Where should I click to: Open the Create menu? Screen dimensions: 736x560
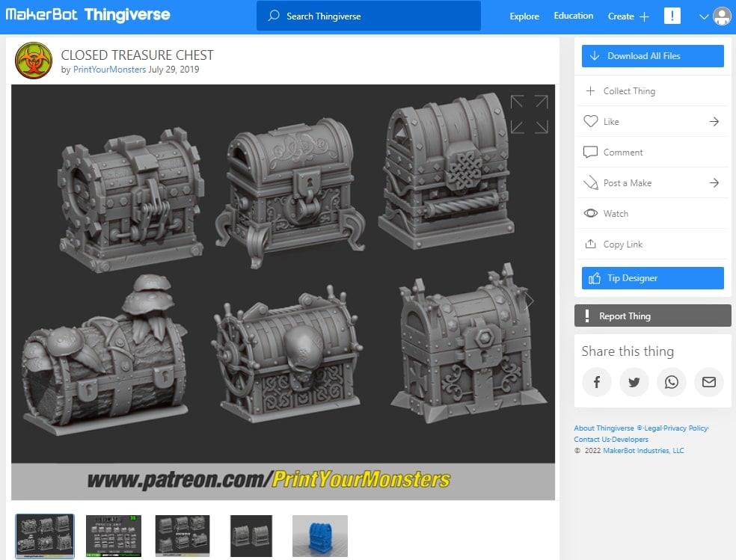click(628, 16)
